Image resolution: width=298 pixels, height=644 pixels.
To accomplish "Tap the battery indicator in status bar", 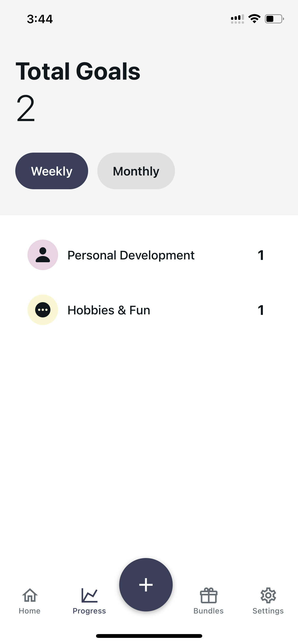I will (x=274, y=19).
